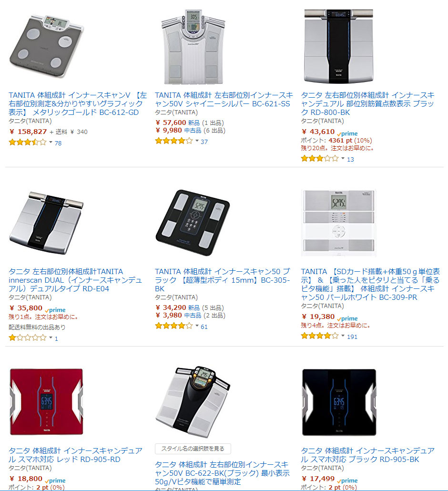Open the red RD-905-RD scale image
The width and height of the screenshot is (448, 491).
[x=46, y=402]
